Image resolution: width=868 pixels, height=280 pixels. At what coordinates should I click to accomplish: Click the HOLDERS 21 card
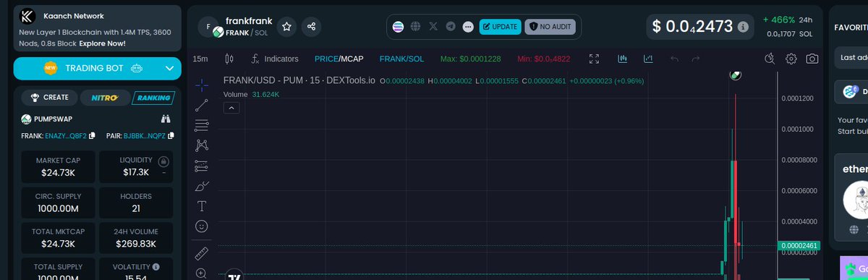pyautogui.click(x=137, y=203)
